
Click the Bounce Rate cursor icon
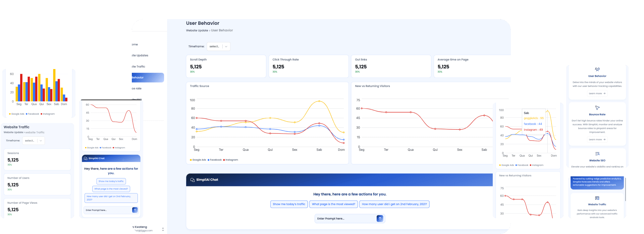[597, 108]
